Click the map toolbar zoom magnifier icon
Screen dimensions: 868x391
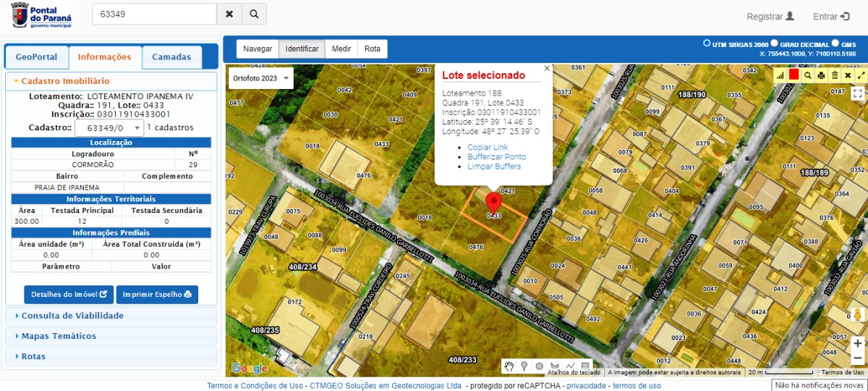click(807, 75)
